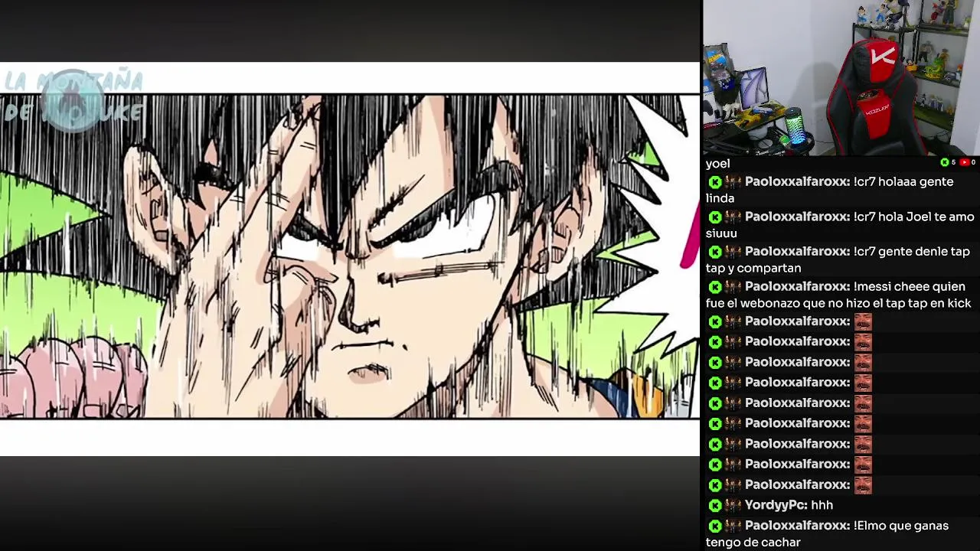Open Paoloxxalfaroxx username in "hola Joel te amo" message
This screenshot has width=980, height=551.
798,217
